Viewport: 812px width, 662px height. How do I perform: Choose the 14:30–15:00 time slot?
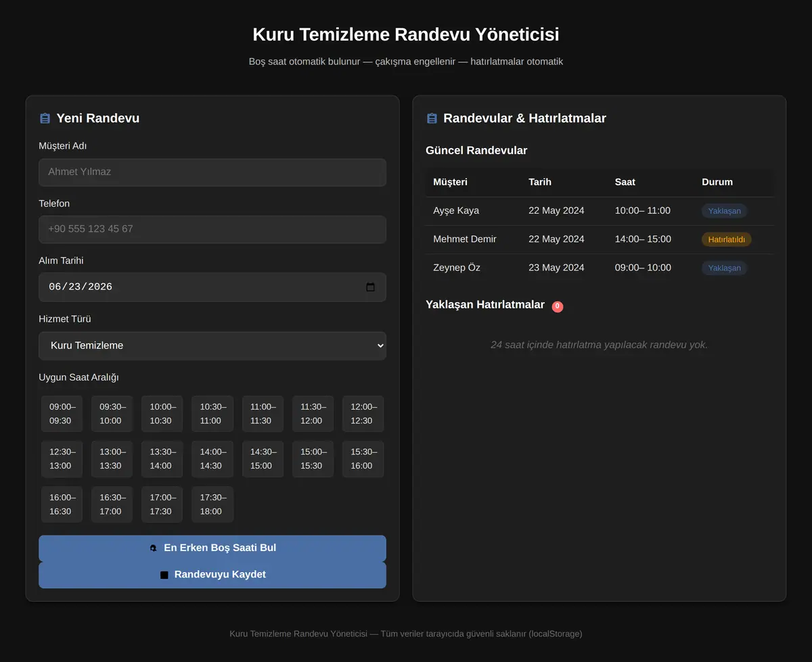coord(263,459)
